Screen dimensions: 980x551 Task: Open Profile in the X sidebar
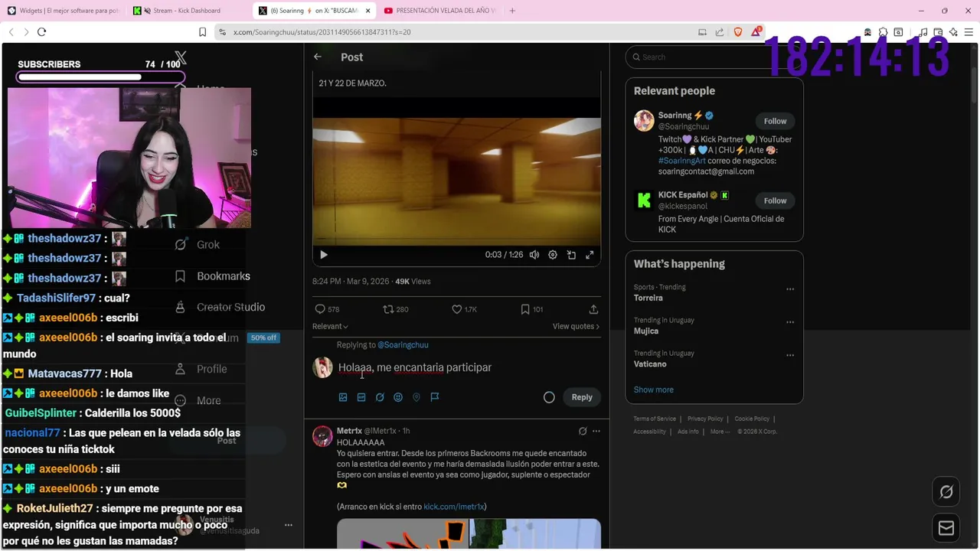201,369
